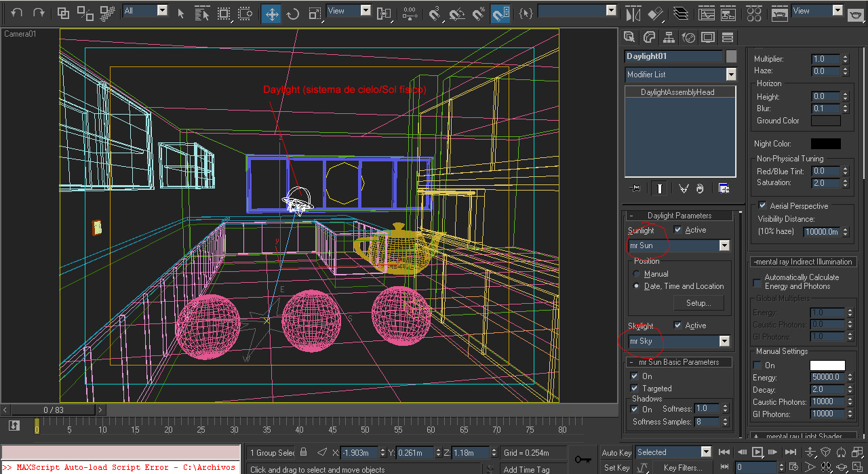Image resolution: width=868 pixels, height=474 pixels.
Task: Disable the Aerial Perspective checkbox
Action: tap(762, 205)
